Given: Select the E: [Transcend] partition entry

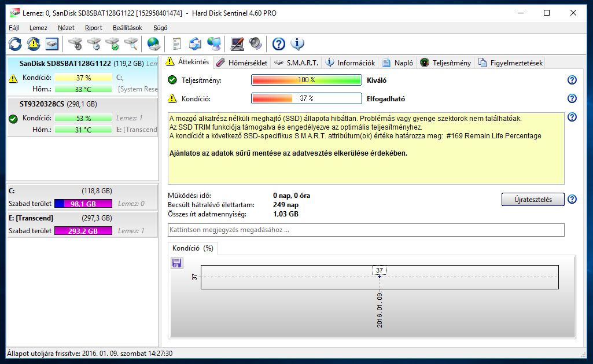Looking at the screenshot, I should click(83, 225).
